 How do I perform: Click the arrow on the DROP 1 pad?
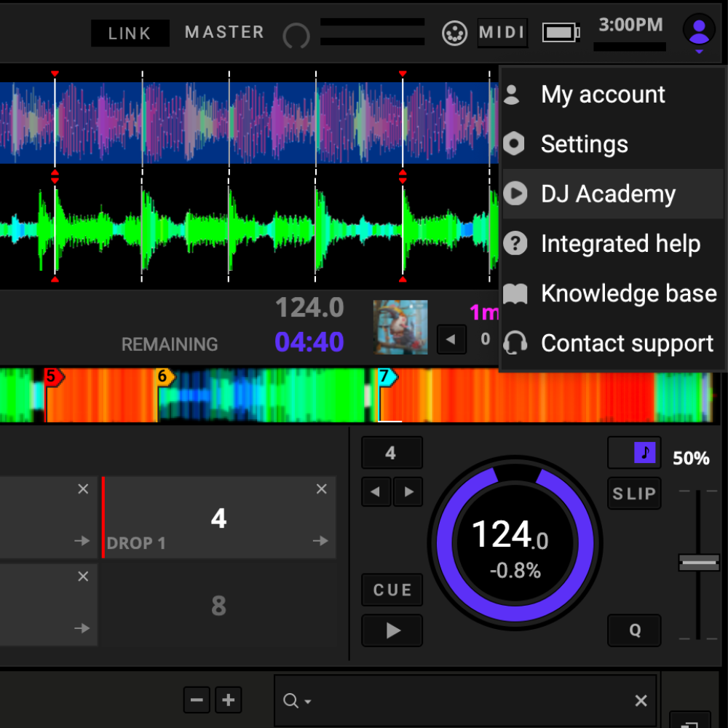point(320,540)
